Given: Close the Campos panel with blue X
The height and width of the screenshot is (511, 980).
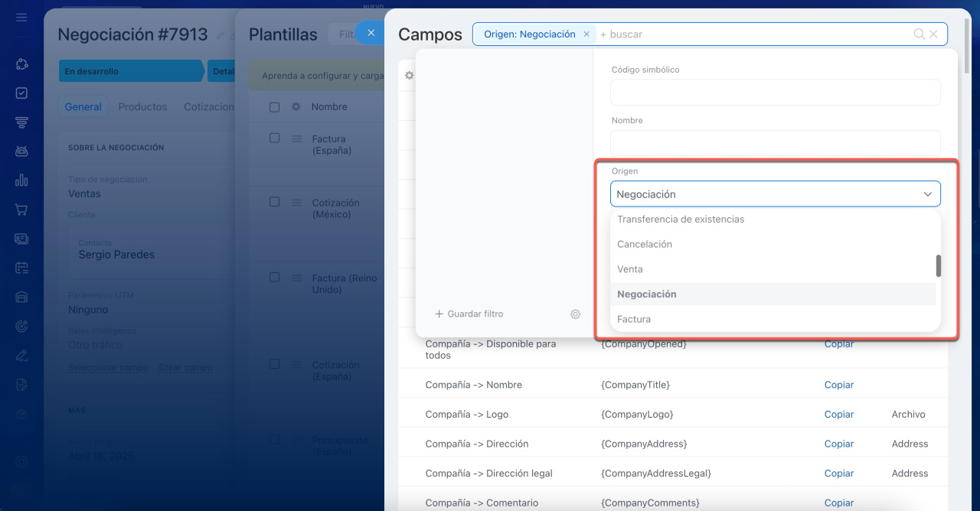Looking at the screenshot, I should click(371, 33).
